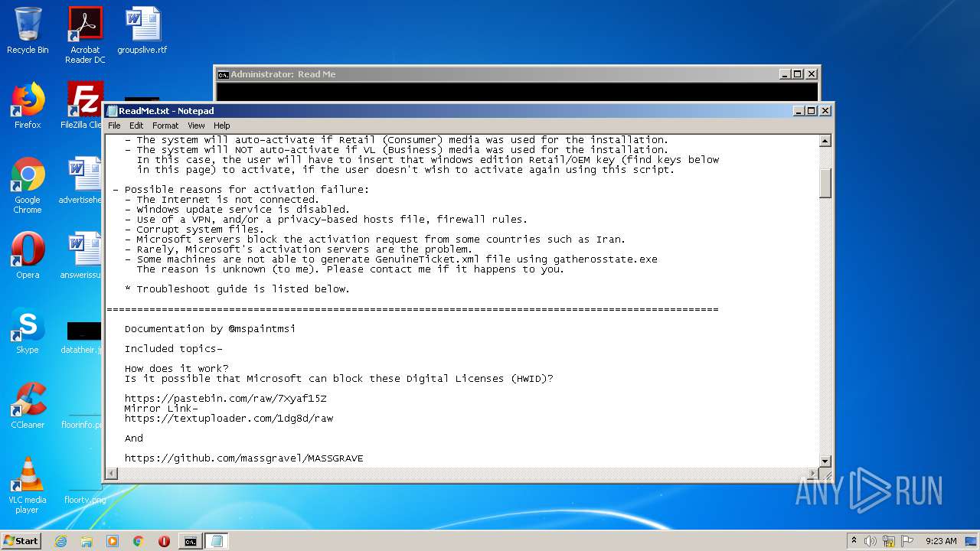980x551 pixels.
Task: Launch Skype desktop shortcut
Action: click(x=28, y=331)
